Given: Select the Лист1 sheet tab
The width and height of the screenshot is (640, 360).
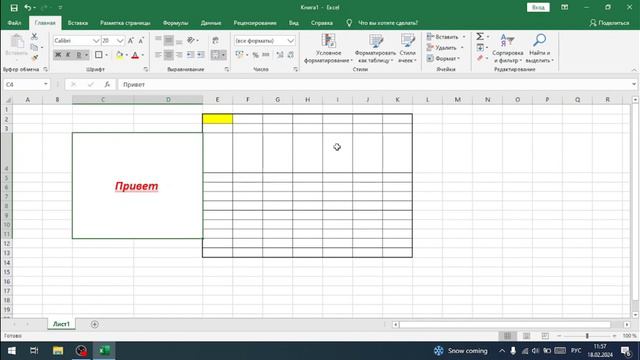Looking at the screenshot, I should (61, 324).
